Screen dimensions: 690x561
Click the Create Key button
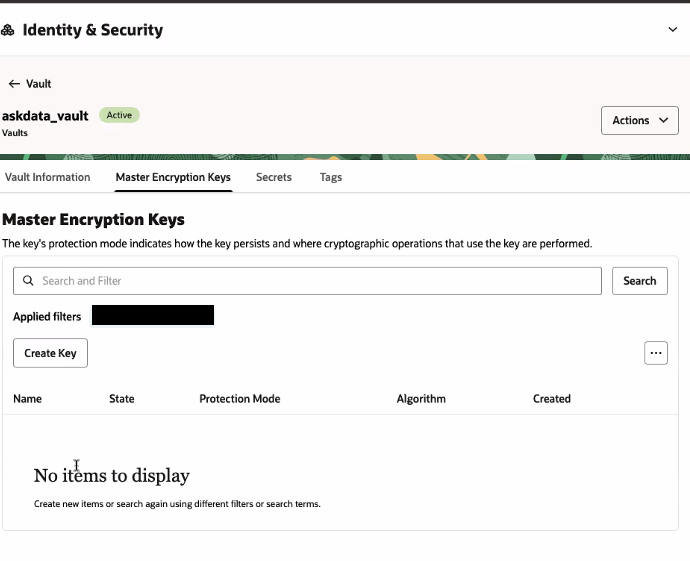(x=50, y=353)
